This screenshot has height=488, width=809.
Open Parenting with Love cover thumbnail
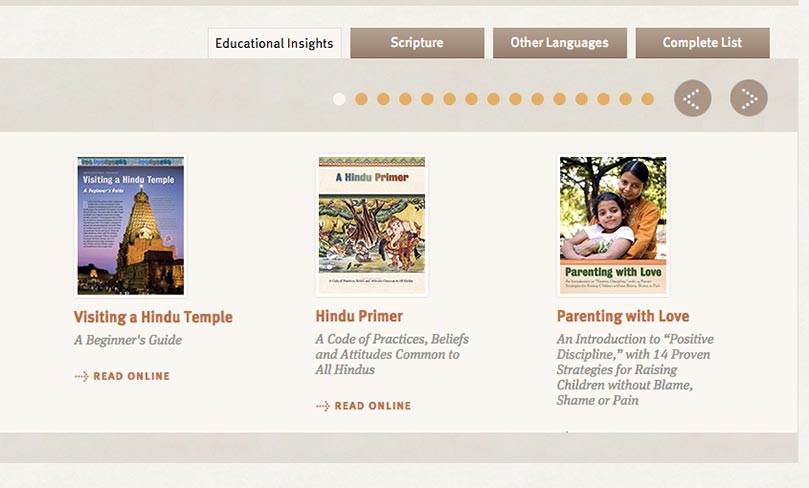coord(613,225)
